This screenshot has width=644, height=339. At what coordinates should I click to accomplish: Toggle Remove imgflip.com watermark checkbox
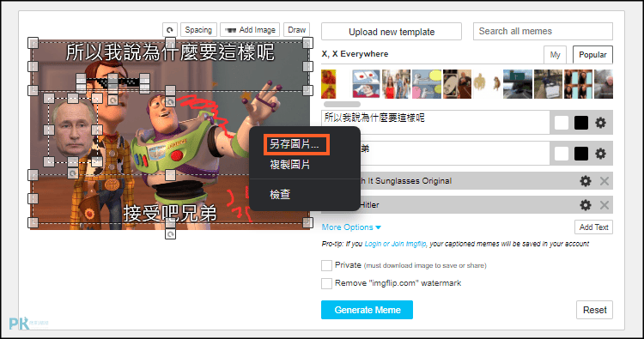pyautogui.click(x=326, y=283)
